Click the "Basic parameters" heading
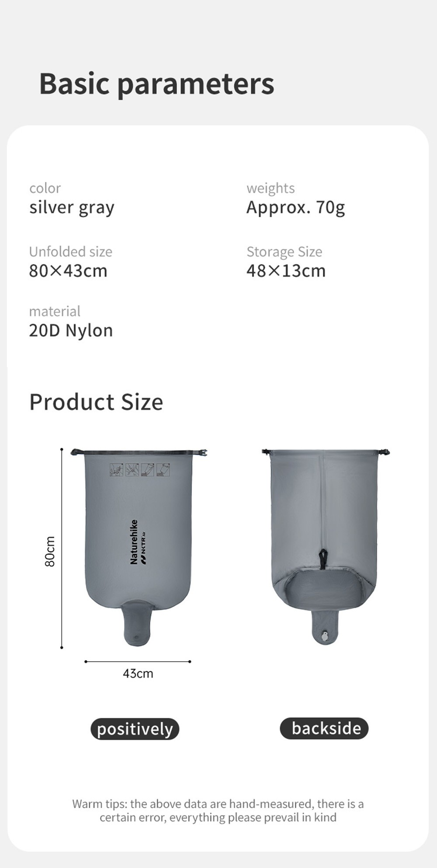The image size is (437, 868). pyautogui.click(x=157, y=83)
